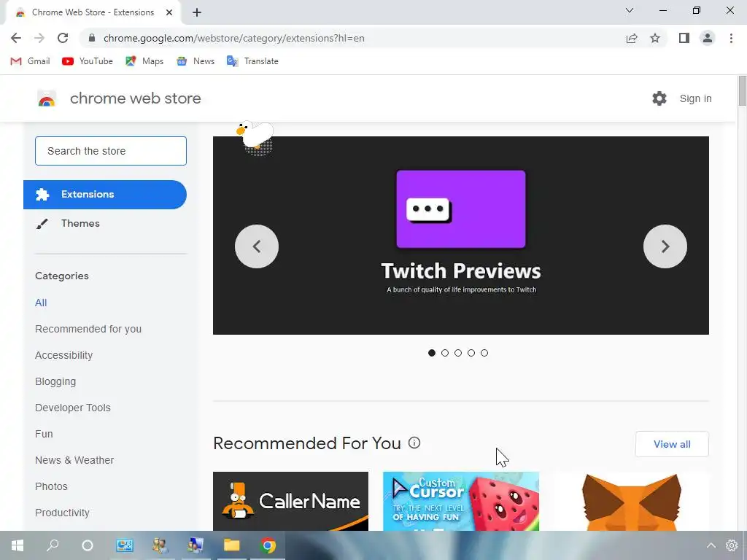Screen dimensions: 747x560
Task: Open the Custom Cursor extension card
Action: point(461,502)
